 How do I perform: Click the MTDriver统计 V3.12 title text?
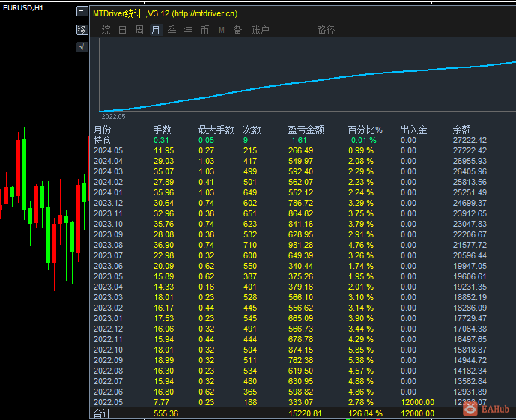click(166, 13)
